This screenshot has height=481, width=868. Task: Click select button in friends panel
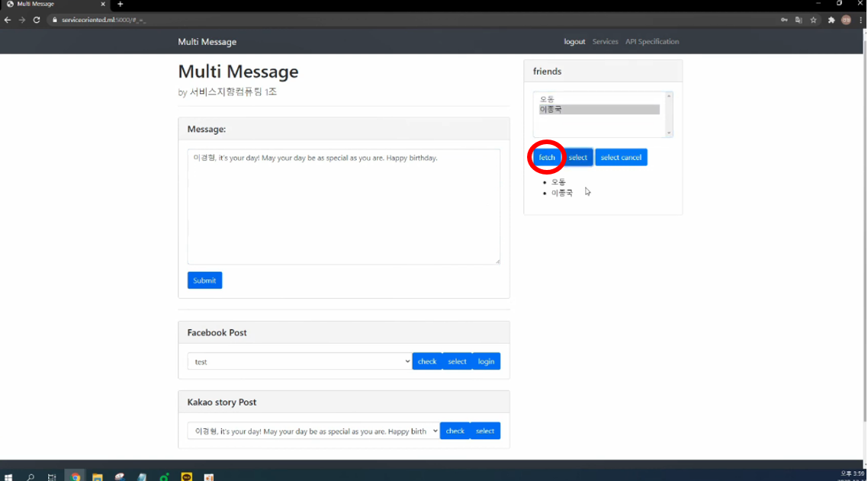point(577,157)
